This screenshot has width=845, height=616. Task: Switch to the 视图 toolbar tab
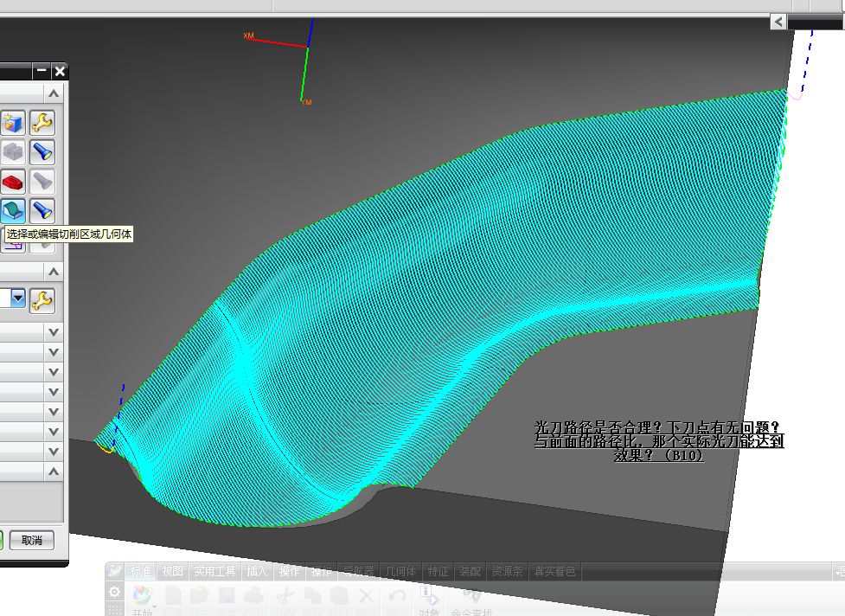pos(172,571)
